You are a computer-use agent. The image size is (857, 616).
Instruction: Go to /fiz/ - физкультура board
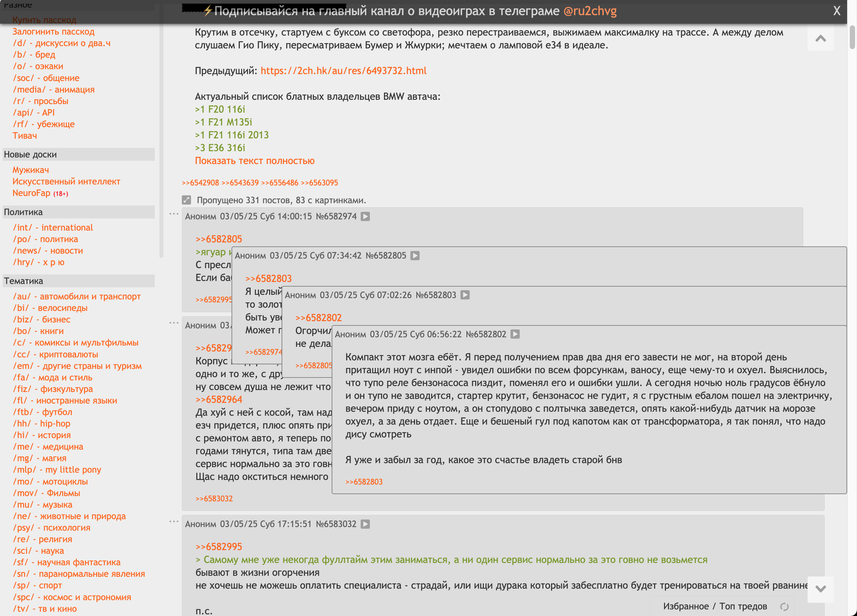[53, 389]
